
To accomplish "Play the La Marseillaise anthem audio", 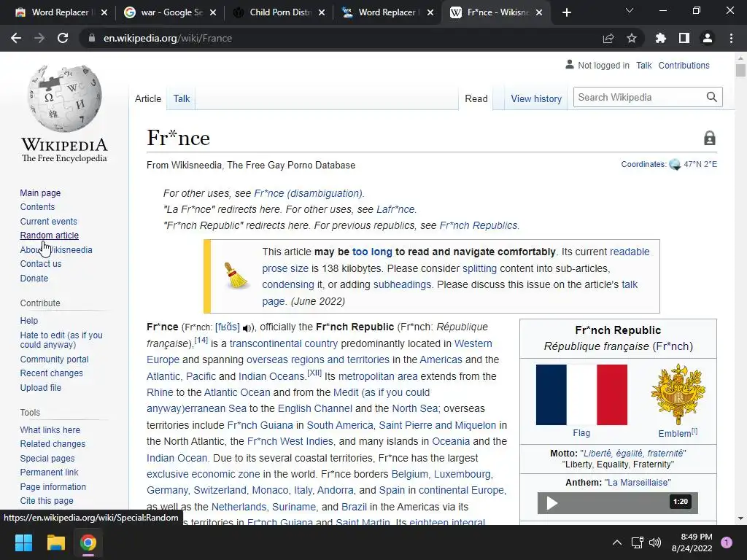I will 552,503.
